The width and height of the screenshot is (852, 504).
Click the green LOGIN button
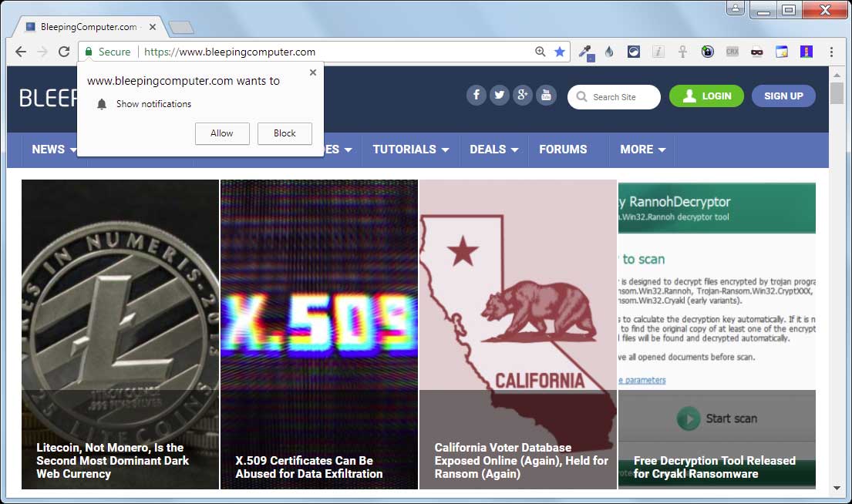tap(706, 96)
